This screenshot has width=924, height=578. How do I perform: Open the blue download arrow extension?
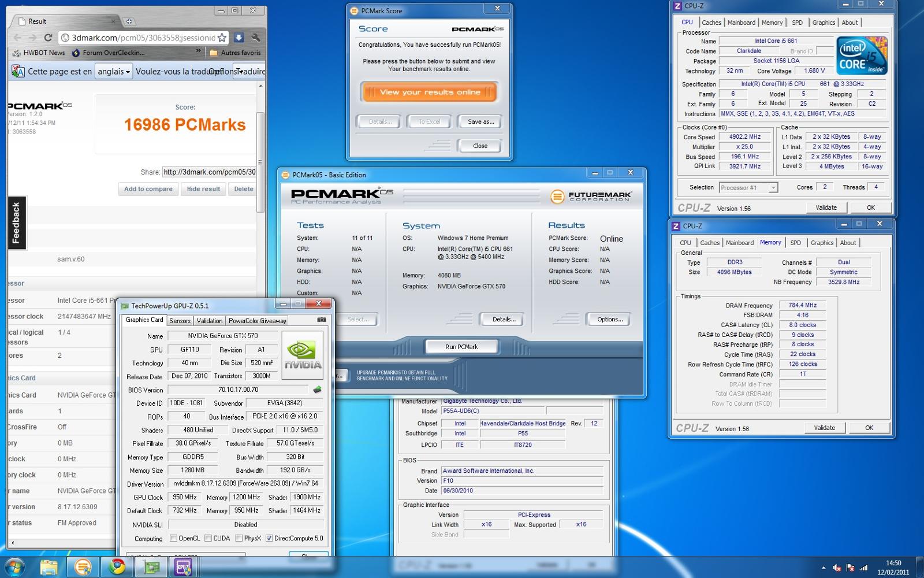[239, 38]
